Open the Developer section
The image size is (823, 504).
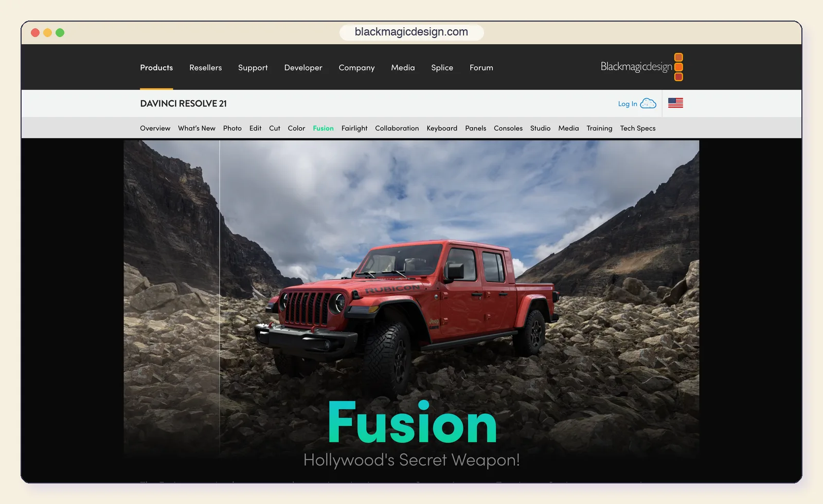[303, 67]
